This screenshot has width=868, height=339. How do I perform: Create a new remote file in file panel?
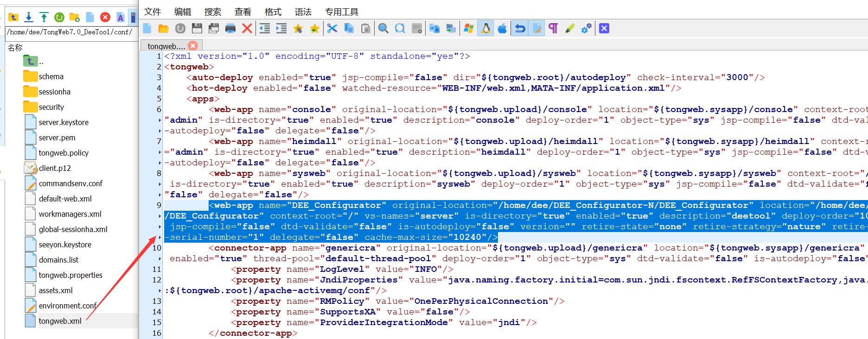pyautogui.click(x=90, y=18)
